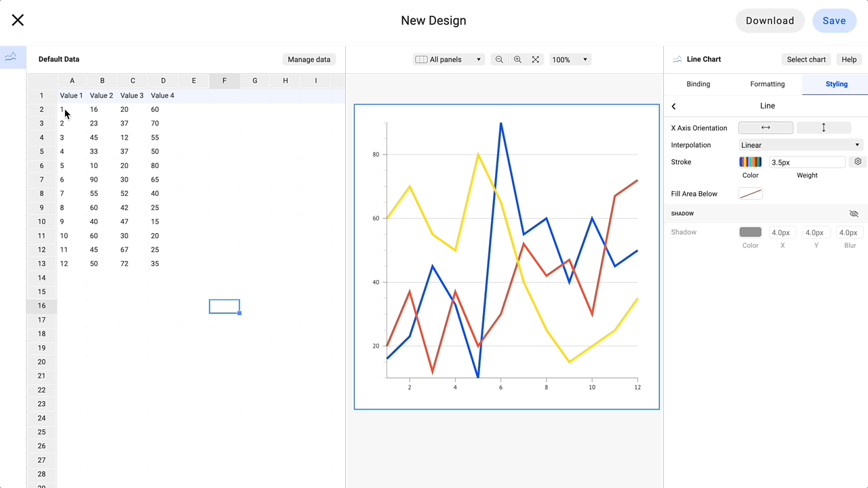Switch to the Binding tab
The height and width of the screenshot is (488, 868).
coord(698,83)
